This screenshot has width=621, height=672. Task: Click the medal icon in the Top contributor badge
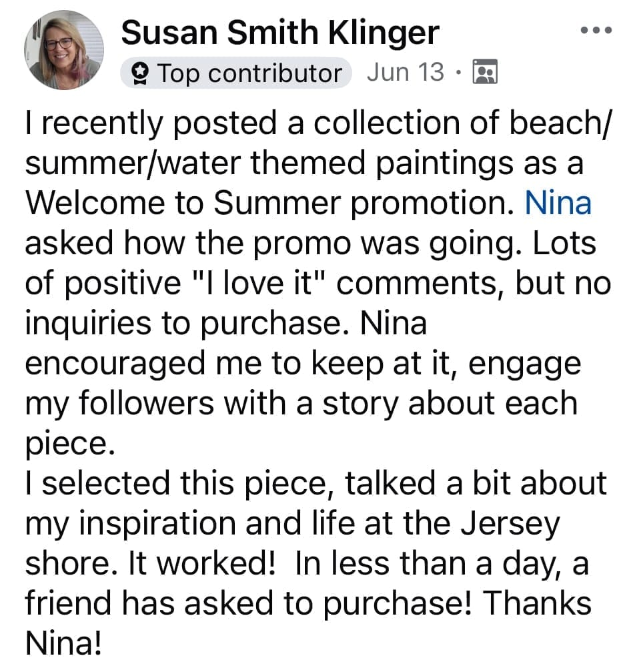coord(141,73)
